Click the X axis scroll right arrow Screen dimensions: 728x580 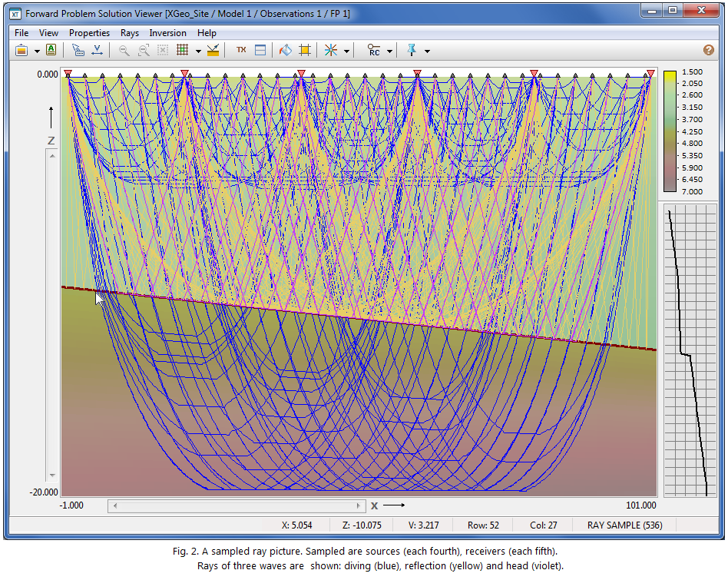click(359, 505)
